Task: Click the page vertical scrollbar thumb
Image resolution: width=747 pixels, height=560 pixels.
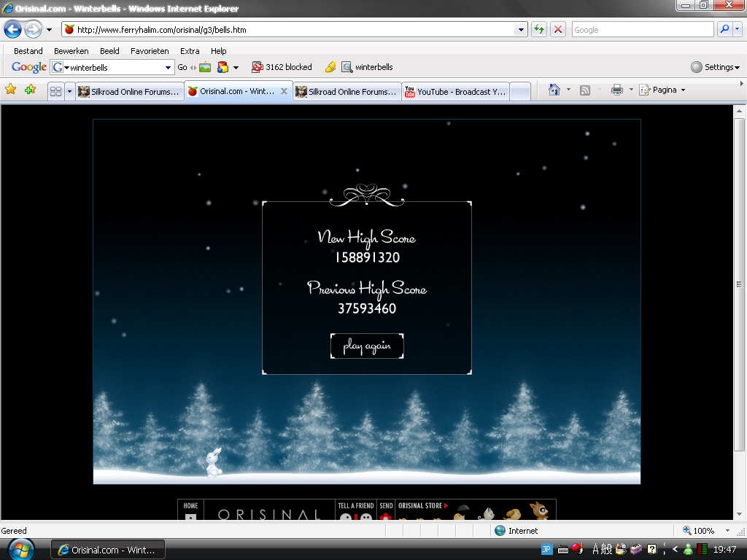Action: click(x=739, y=284)
